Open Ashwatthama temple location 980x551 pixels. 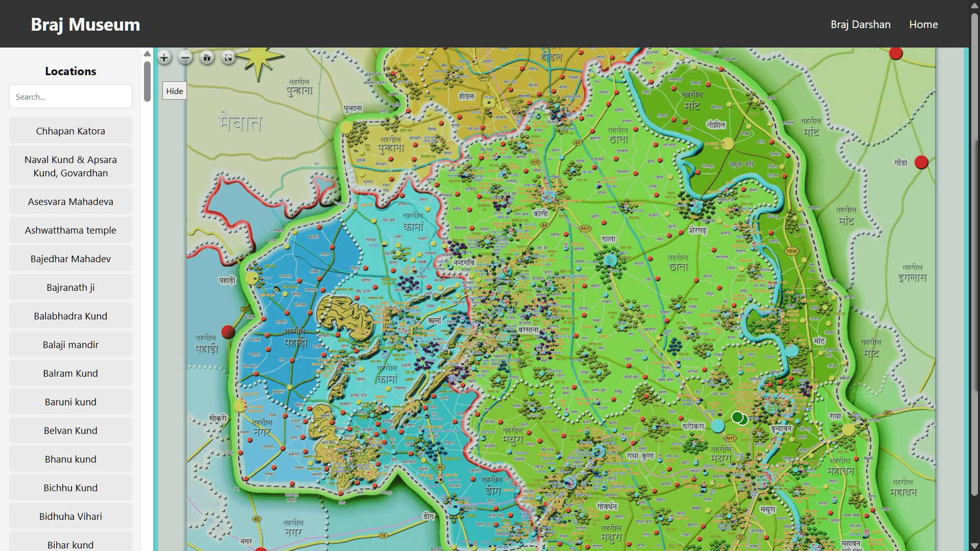[x=70, y=230]
